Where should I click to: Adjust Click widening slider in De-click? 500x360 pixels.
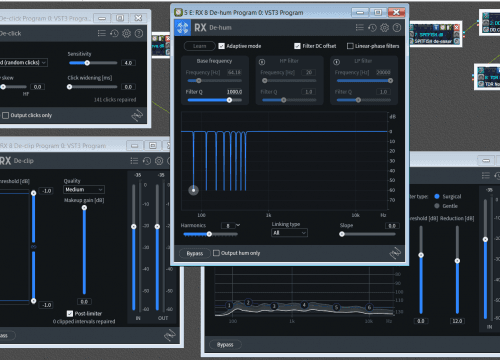(x=93, y=87)
